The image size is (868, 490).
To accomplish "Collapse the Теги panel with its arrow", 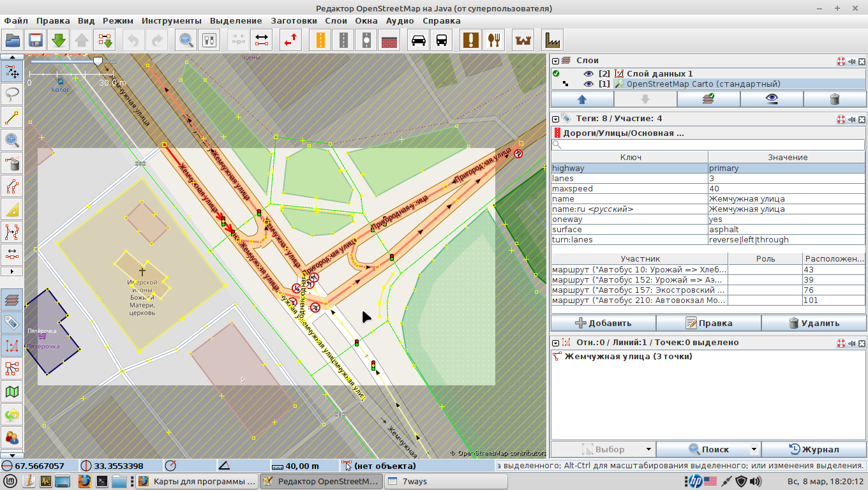I will coord(556,119).
